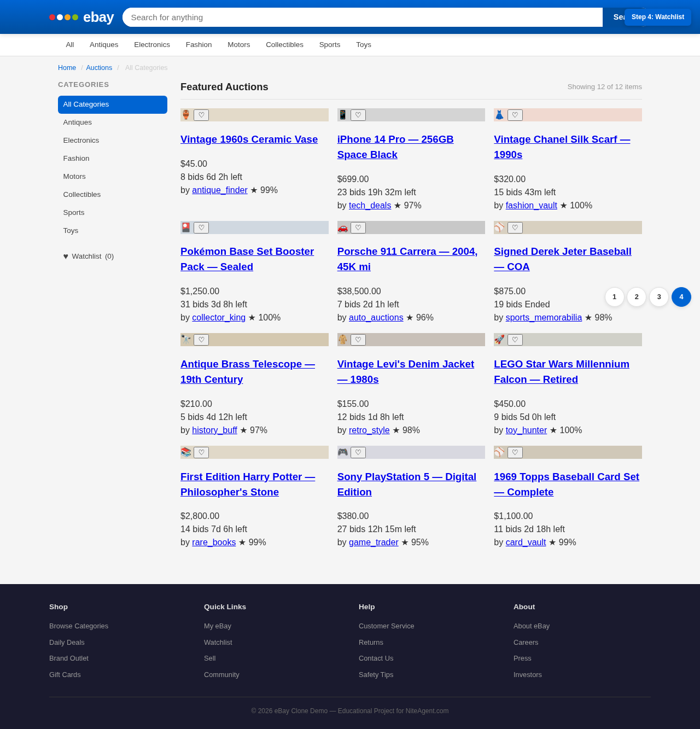Open the sidebar Watchlist (0) entry
Screen dimensions: 700x729
pyautogui.click(x=113, y=256)
